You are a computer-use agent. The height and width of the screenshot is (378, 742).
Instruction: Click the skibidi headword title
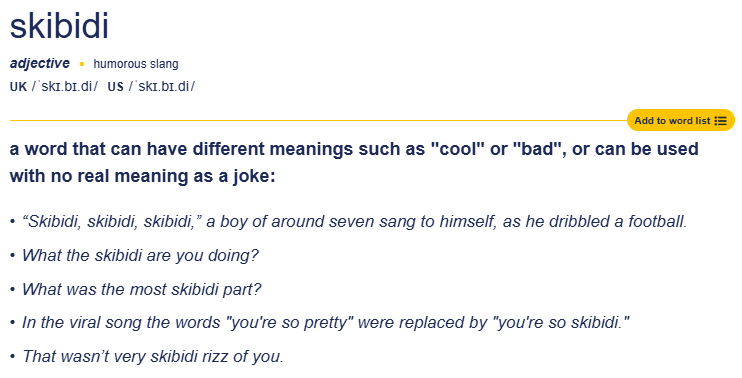[59, 26]
